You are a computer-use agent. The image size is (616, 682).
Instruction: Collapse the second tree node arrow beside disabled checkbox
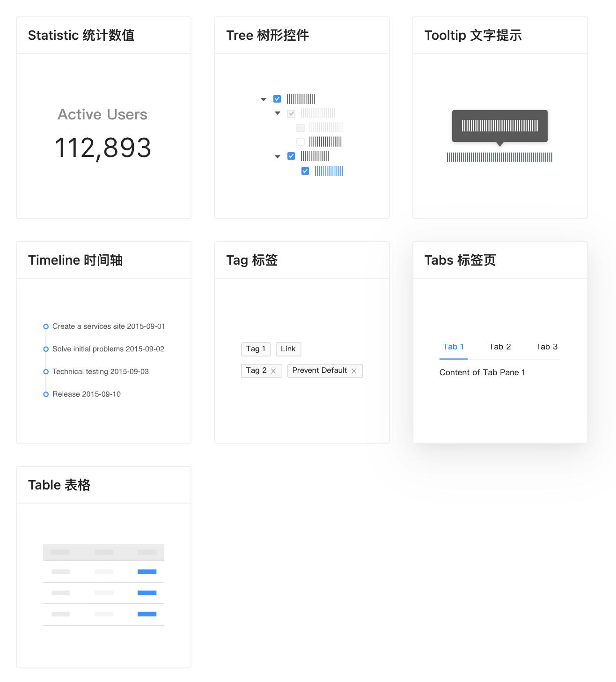coord(278,113)
